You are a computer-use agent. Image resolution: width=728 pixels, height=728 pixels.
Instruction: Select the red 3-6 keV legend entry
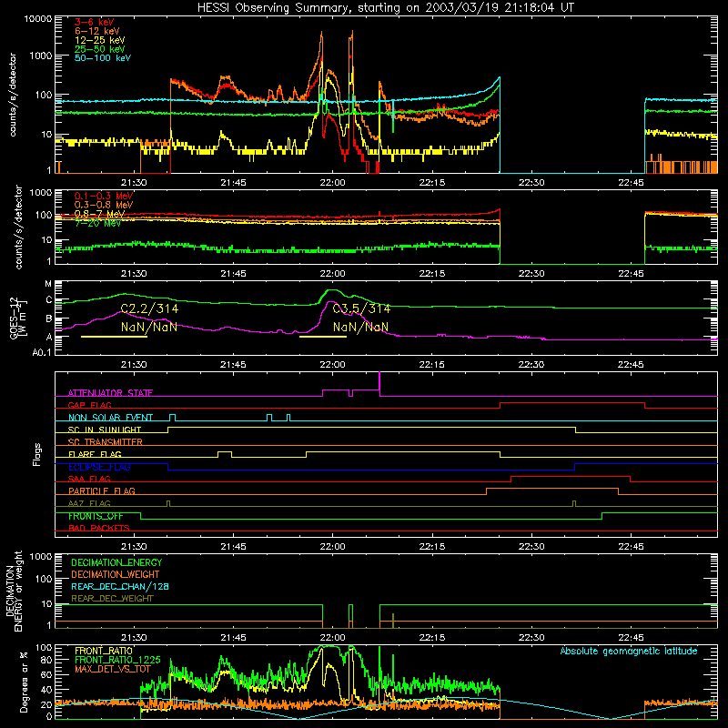(95, 22)
